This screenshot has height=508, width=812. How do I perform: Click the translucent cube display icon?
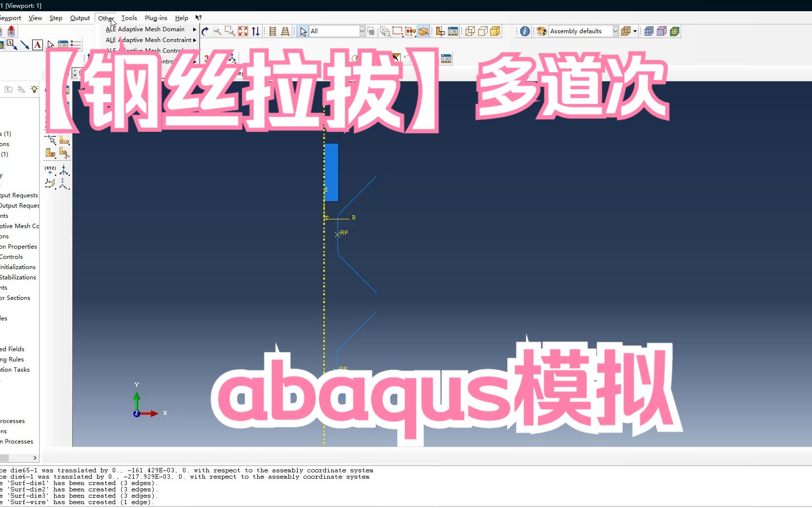pos(662,31)
